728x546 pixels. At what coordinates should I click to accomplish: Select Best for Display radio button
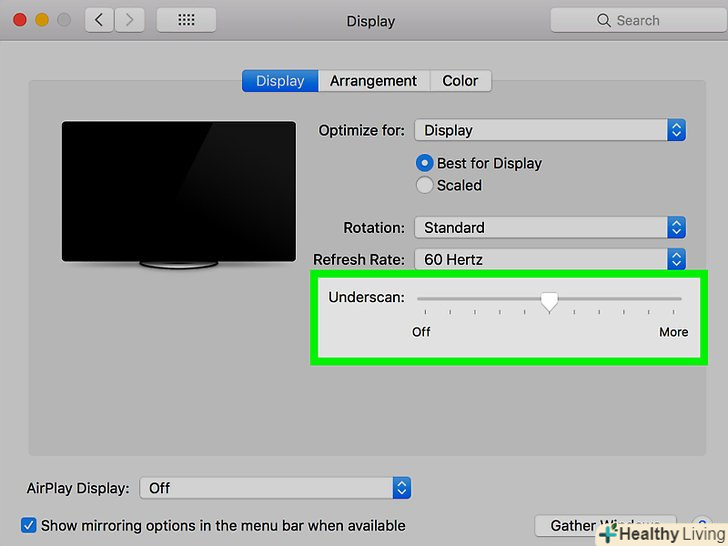coord(424,163)
